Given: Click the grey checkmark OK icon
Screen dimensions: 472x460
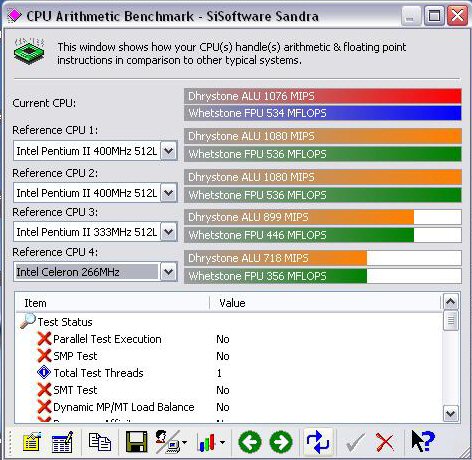Looking at the screenshot, I should (x=355, y=443).
